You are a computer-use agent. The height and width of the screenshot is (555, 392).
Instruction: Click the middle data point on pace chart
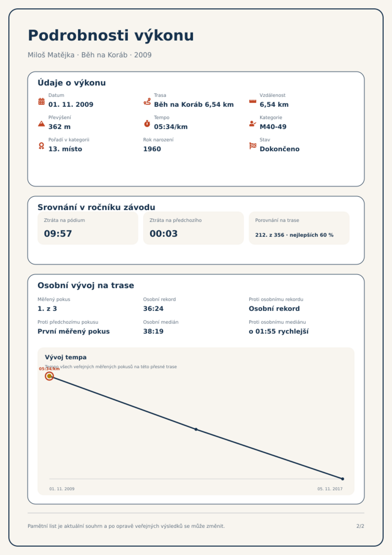click(196, 429)
